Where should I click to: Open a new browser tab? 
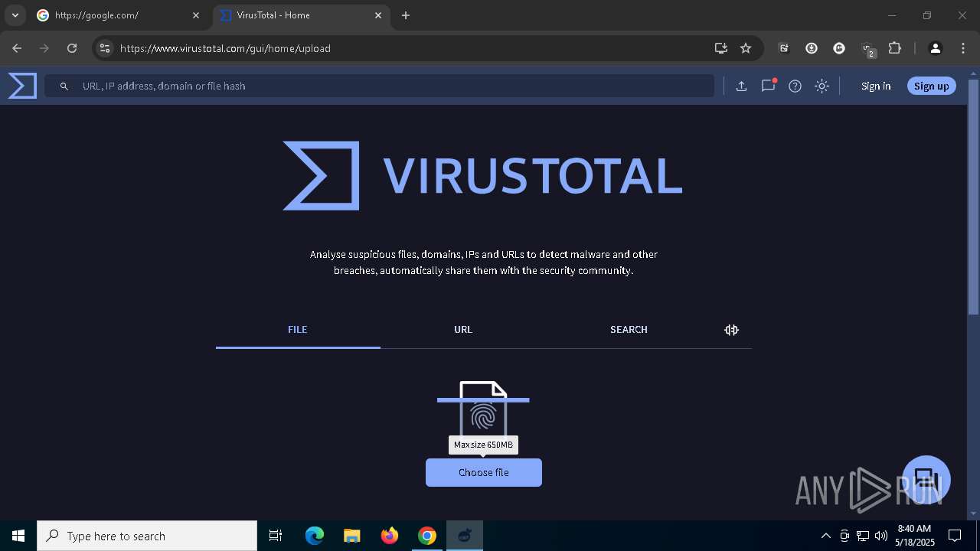406,15
